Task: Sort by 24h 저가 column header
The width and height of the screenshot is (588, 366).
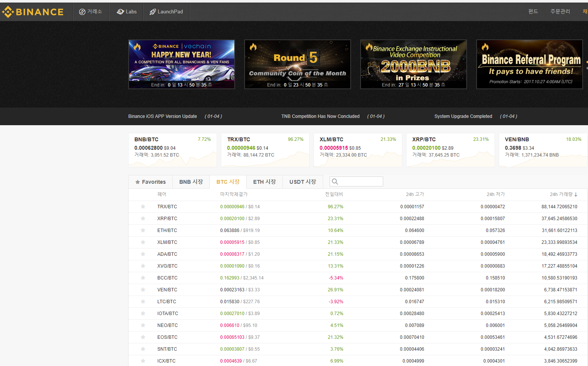Action: [496, 194]
